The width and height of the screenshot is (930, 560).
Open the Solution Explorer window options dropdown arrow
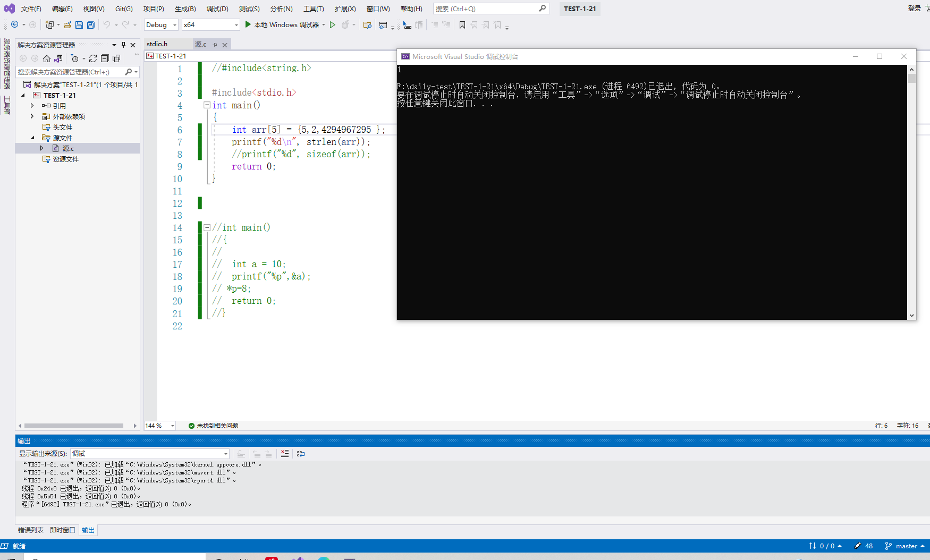(x=114, y=45)
